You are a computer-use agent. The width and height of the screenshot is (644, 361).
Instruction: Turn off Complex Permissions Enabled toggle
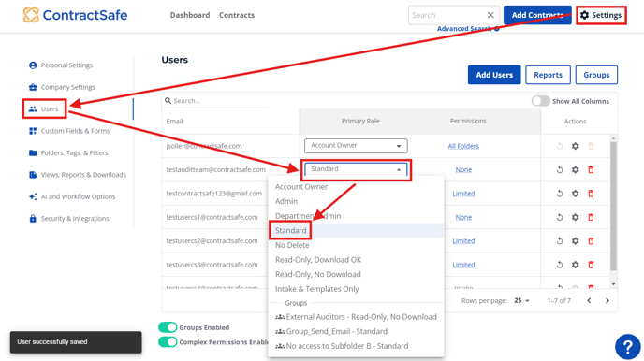168,341
